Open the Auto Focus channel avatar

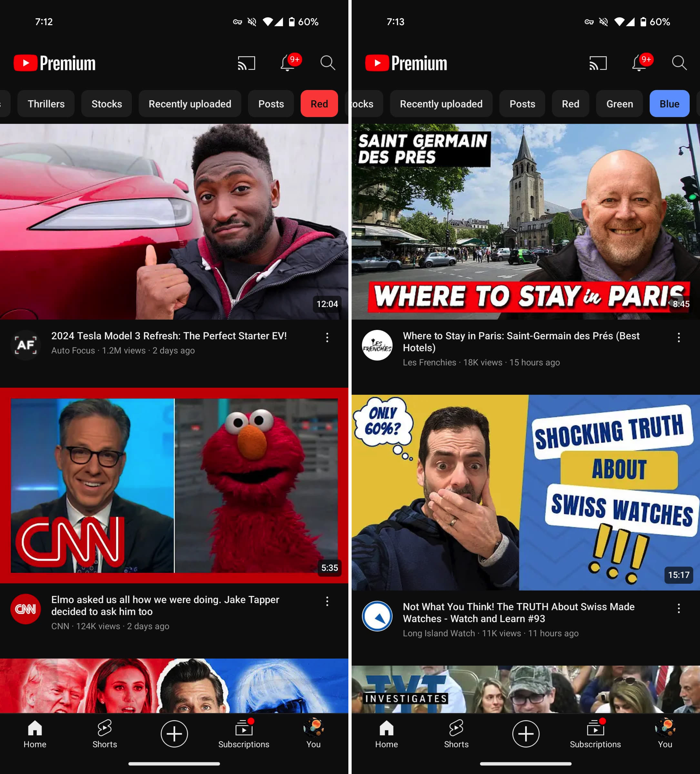pyautogui.click(x=25, y=345)
